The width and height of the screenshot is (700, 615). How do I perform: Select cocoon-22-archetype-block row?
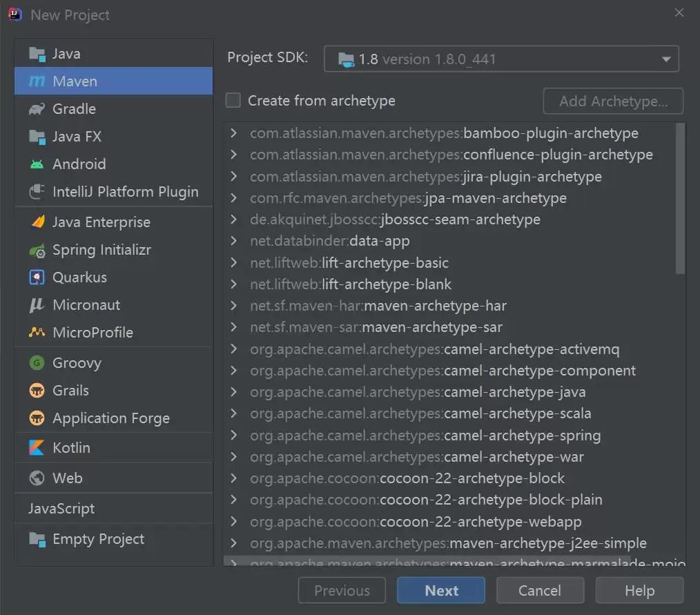451,478
